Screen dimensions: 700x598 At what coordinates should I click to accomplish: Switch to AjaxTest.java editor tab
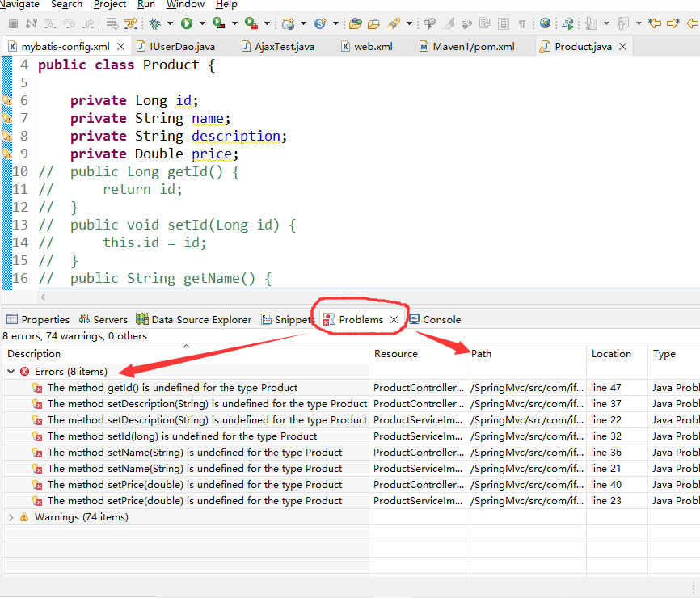(278, 46)
